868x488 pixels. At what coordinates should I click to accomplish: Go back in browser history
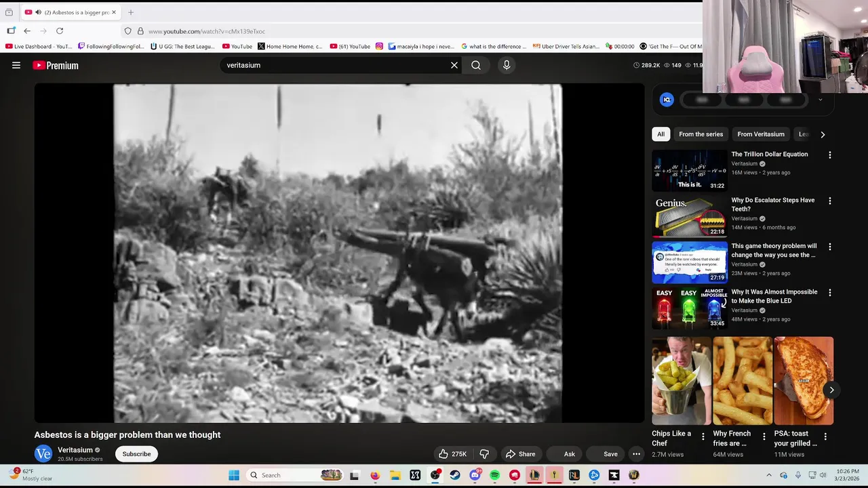27,31
